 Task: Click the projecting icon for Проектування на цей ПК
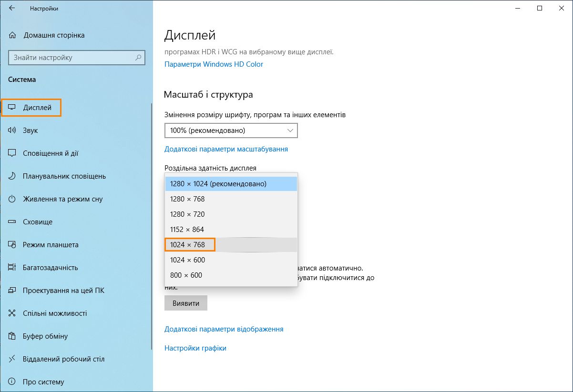(x=12, y=291)
